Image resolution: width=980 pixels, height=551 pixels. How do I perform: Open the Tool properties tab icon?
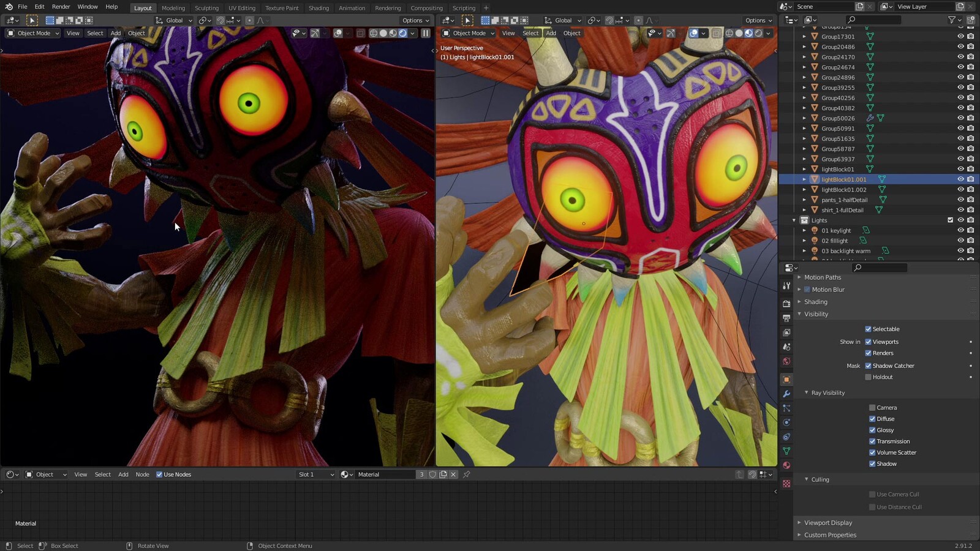(786, 286)
